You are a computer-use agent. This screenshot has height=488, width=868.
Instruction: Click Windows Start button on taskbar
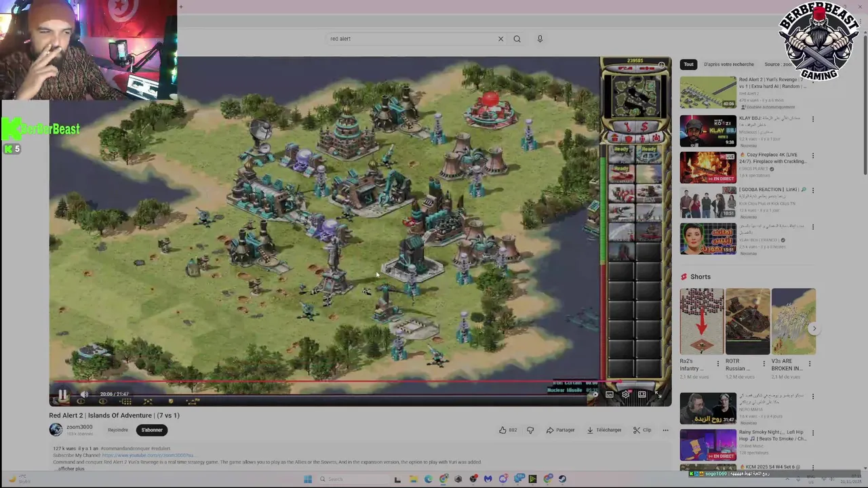pyautogui.click(x=307, y=479)
